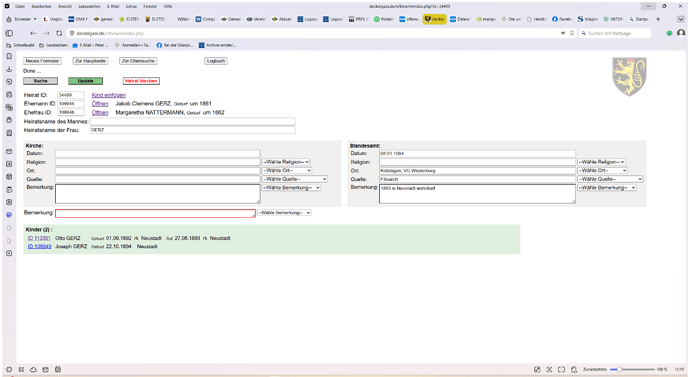Click the green Update button

[85, 81]
